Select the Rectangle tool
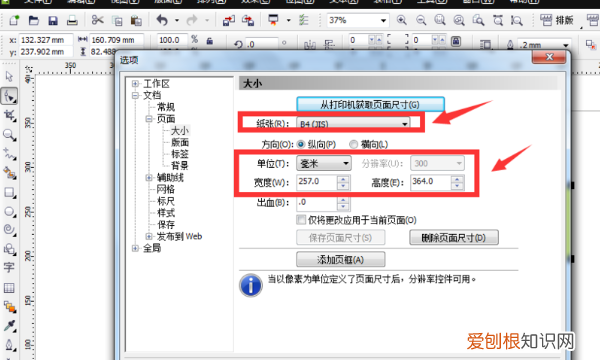The width and height of the screenshot is (600, 360). [9, 192]
